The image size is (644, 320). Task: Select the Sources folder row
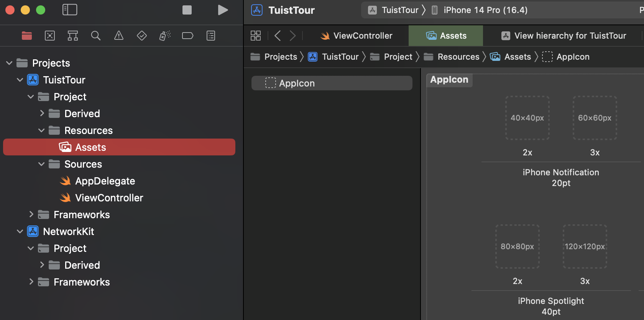pyautogui.click(x=119, y=164)
